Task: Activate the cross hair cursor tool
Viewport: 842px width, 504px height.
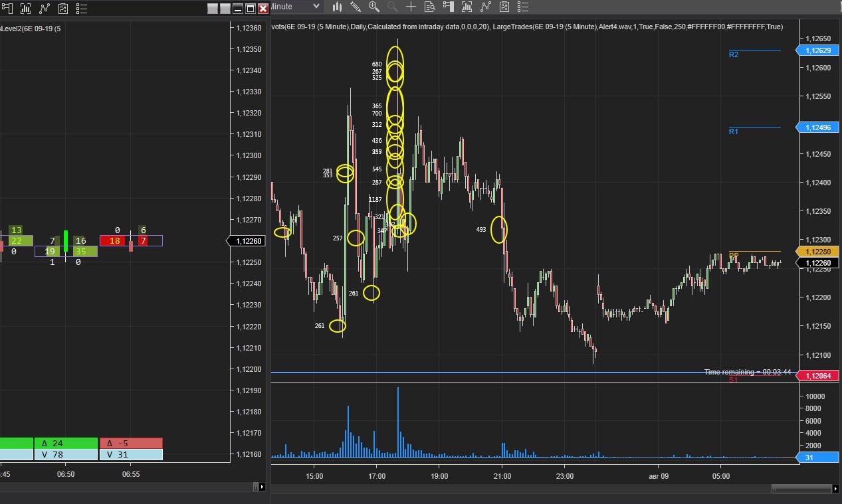Action: pos(411,7)
